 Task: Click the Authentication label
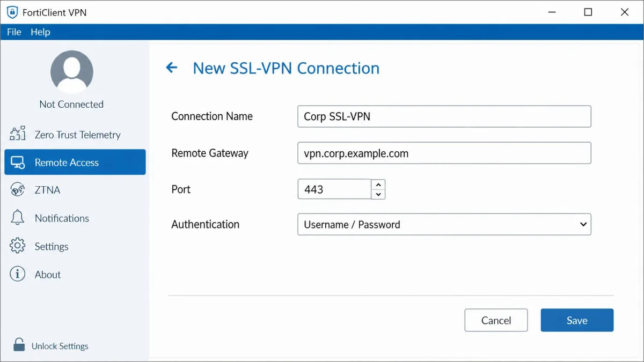tap(205, 224)
